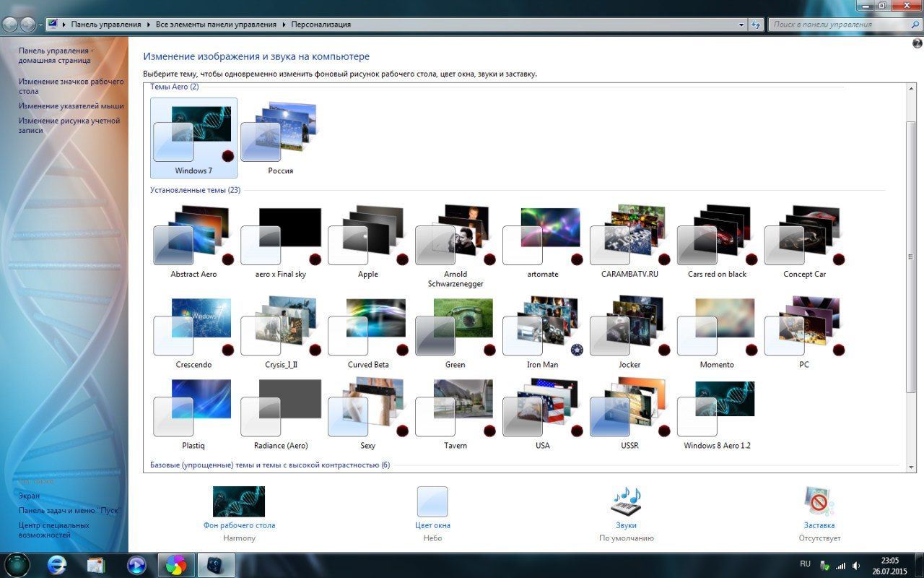Open Заставка screensaver settings

(x=819, y=525)
